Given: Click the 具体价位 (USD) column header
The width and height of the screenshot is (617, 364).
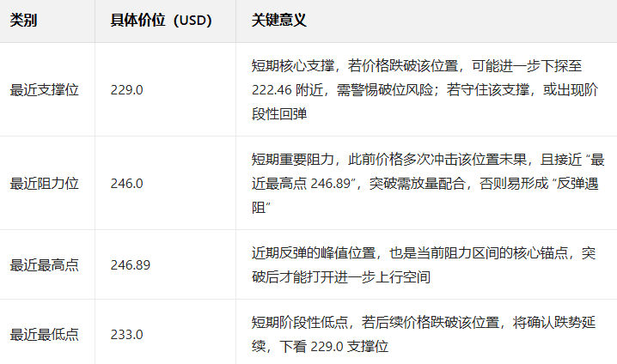Looking at the screenshot, I should point(165,21).
